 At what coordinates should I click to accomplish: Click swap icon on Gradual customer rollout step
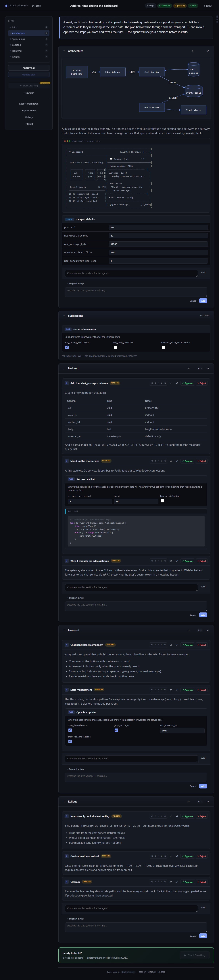pos(171,856)
